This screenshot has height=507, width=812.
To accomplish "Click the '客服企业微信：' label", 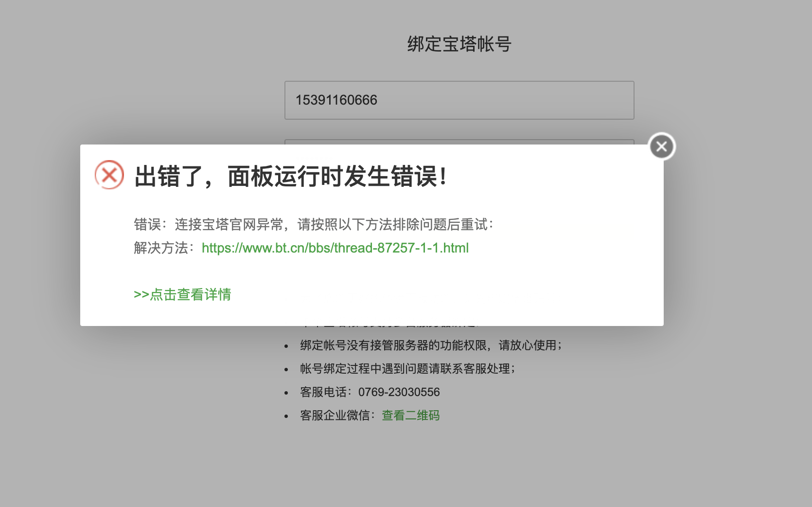I will 338,416.
